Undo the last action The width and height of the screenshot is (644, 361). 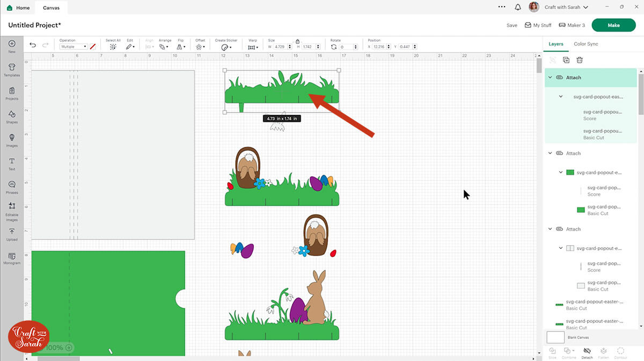[x=33, y=46]
